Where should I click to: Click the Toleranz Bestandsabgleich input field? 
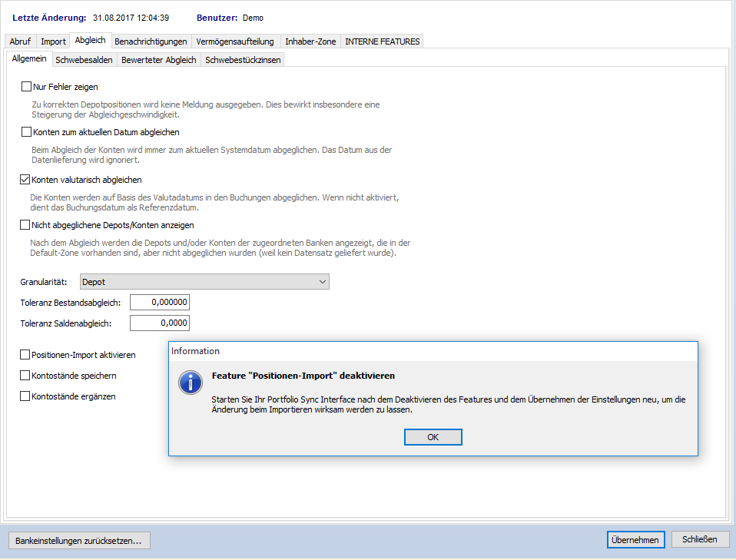pos(160,303)
